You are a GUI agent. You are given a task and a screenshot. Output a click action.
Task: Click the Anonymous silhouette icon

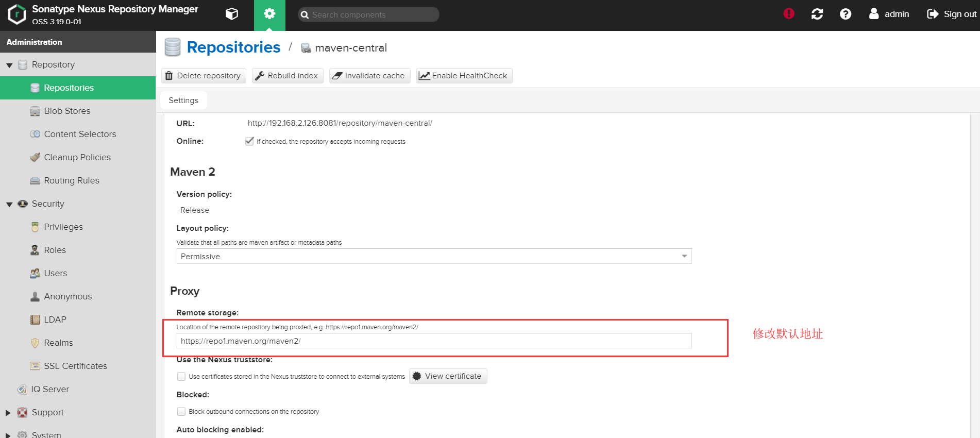point(35,296)
